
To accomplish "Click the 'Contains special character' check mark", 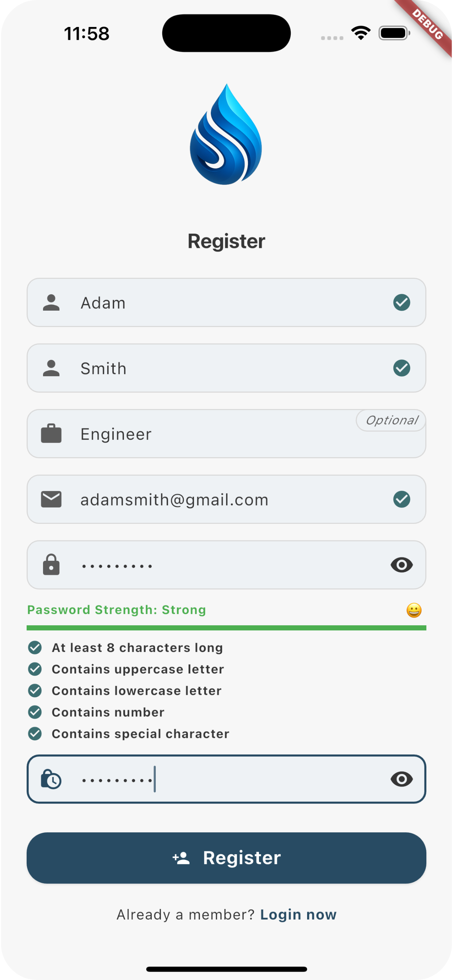I will (x=35, y=734).
